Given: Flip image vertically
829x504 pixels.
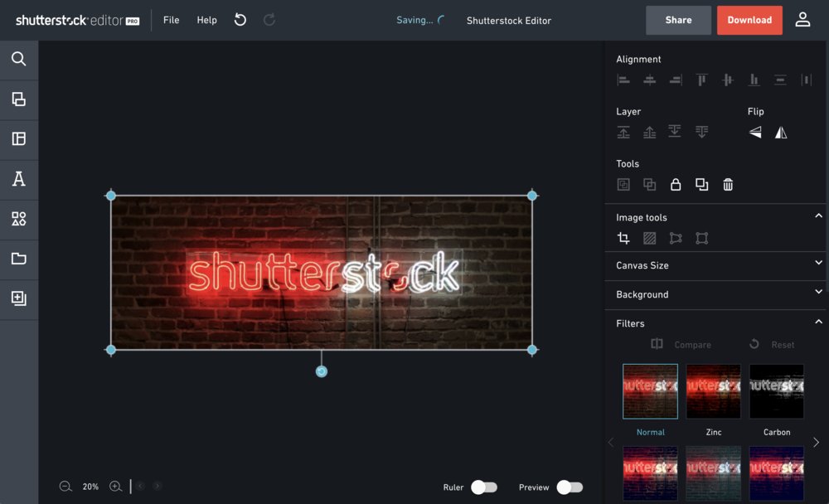Looking at the screenshot, I should point(755,132).
